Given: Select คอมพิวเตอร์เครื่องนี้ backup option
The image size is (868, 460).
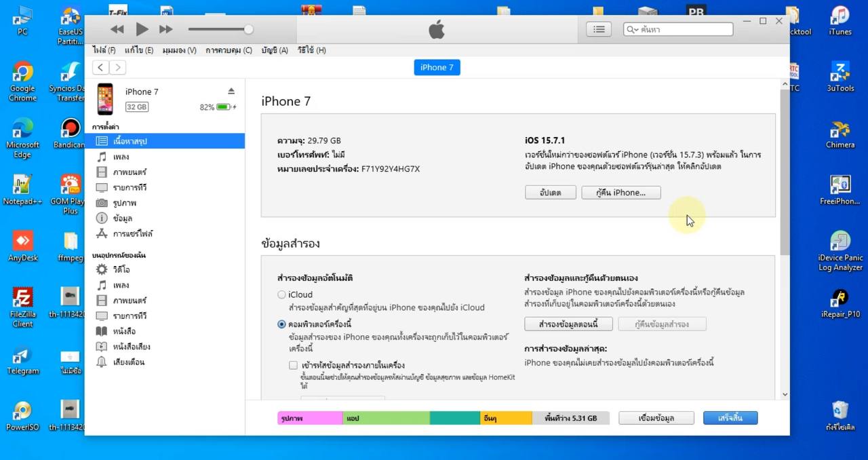Looking at the screenshot, I should (x=281, y=324).
